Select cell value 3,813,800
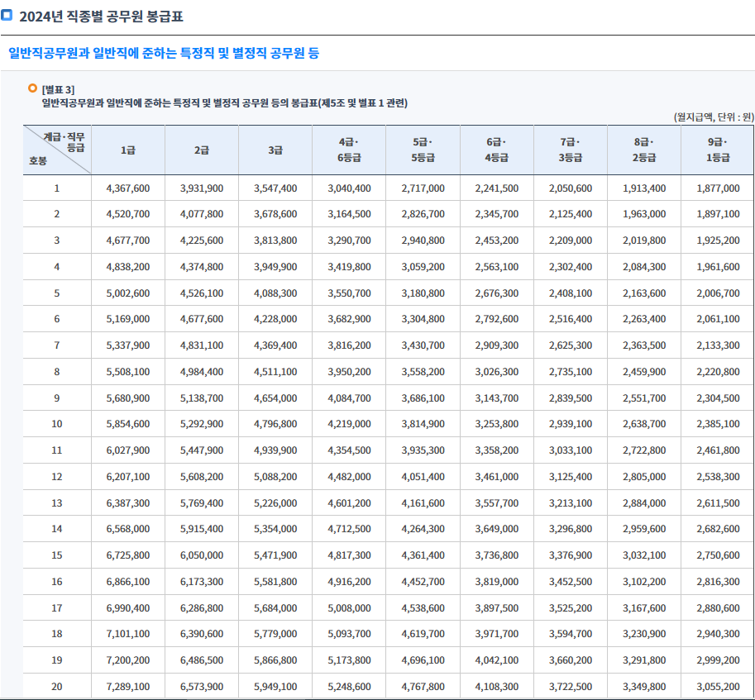Screen dimensions: 755x700 tap(275, 240)
